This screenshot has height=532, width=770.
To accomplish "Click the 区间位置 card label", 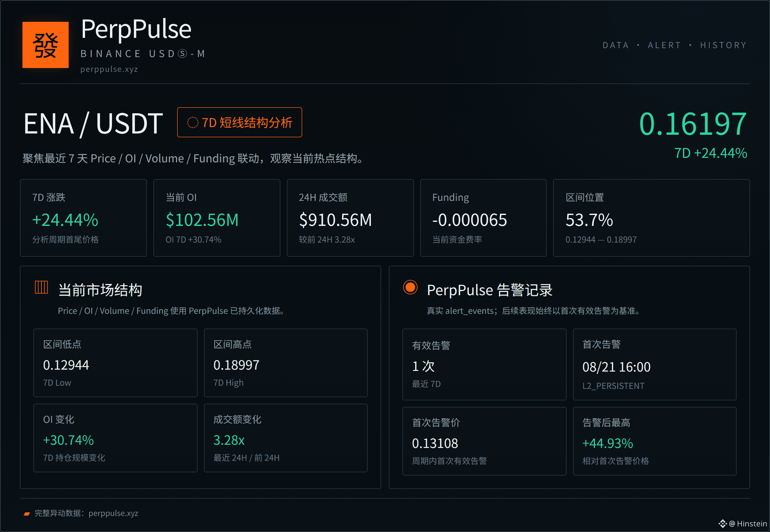I will tap(585, 197).
